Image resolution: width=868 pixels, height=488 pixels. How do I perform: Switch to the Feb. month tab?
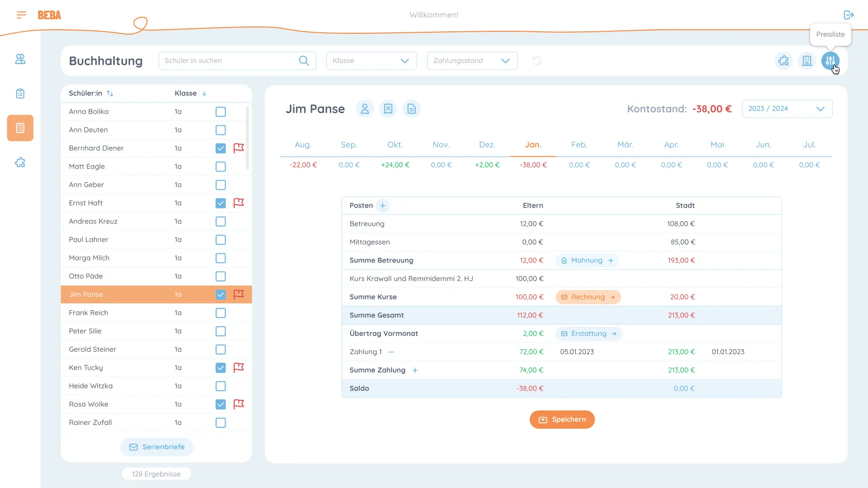coord(579,145)
